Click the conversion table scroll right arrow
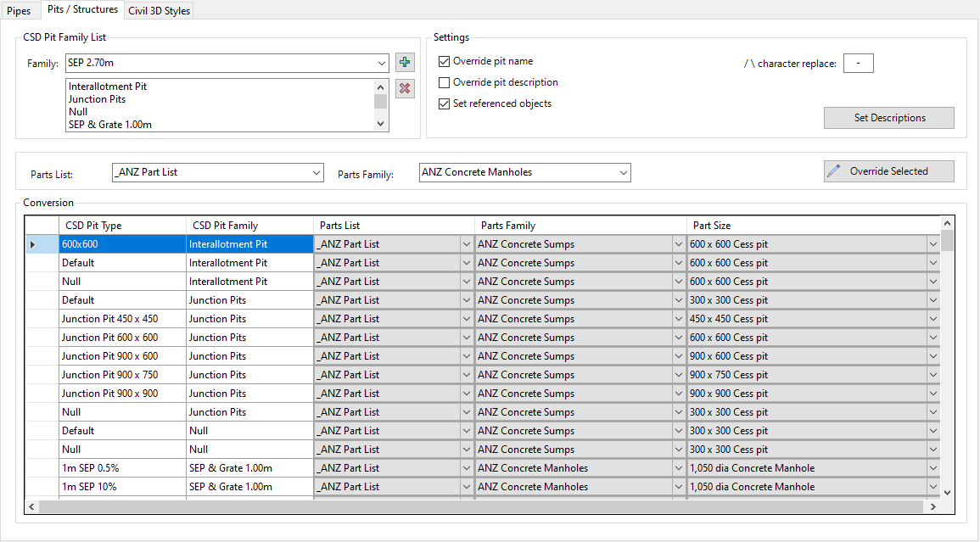This screenshot has width=980, height=542. (x=932, y=506)
